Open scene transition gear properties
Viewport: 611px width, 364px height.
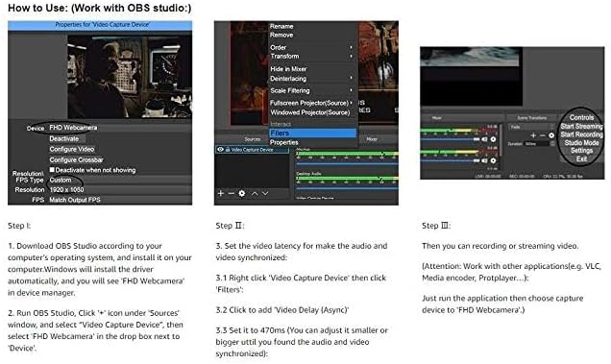click(x=551, y=135)
